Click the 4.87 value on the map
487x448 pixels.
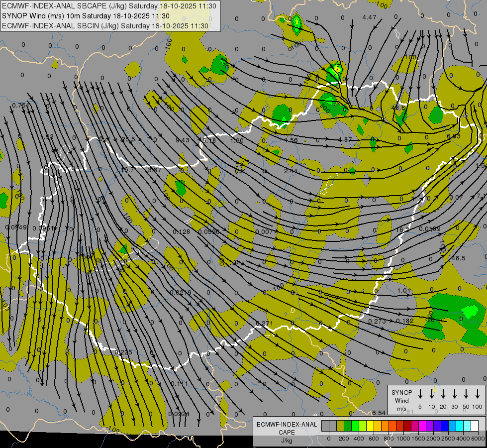(x=345, y=139)
